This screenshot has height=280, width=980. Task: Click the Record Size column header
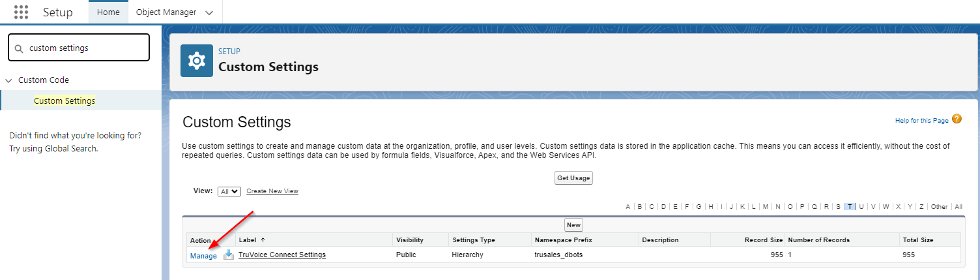[762, 240]
